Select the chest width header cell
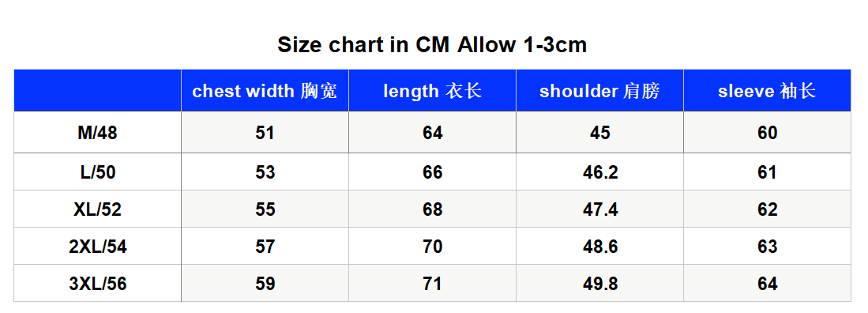The height and width of the screenshot is (313, 868). [x=265, y=90]
